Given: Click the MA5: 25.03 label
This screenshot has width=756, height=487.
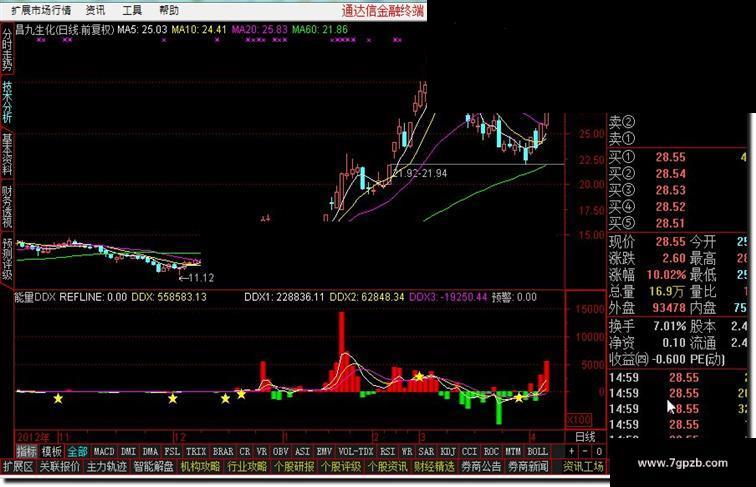Looking at the screenshot, I should [142, 29].
